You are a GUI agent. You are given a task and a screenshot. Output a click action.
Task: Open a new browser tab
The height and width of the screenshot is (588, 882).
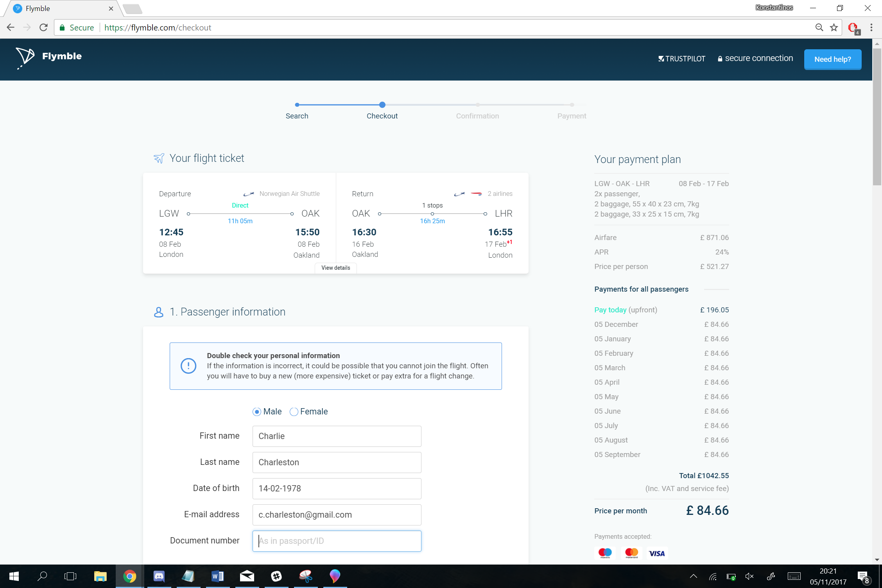coord(133,9)
